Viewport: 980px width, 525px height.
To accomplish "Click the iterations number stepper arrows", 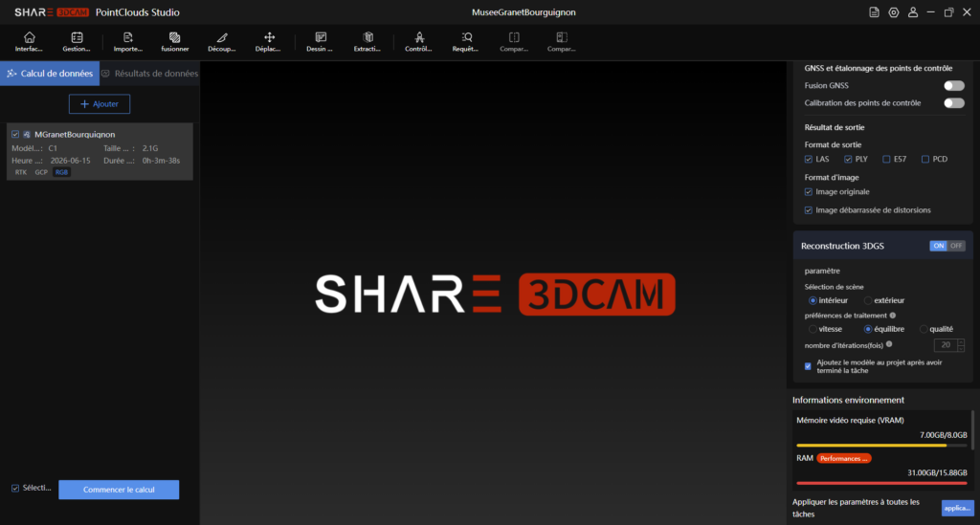I will click(961, 345).
